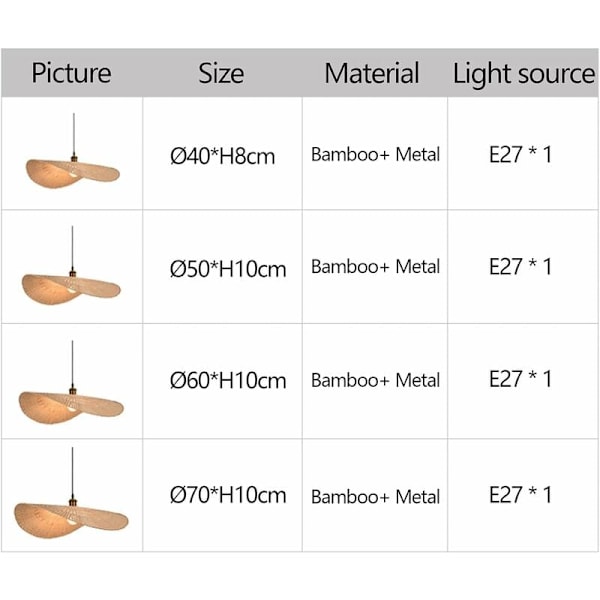Select the Ø70*H10cm size text
Screen dimensions: 600x600
(228, 495)
